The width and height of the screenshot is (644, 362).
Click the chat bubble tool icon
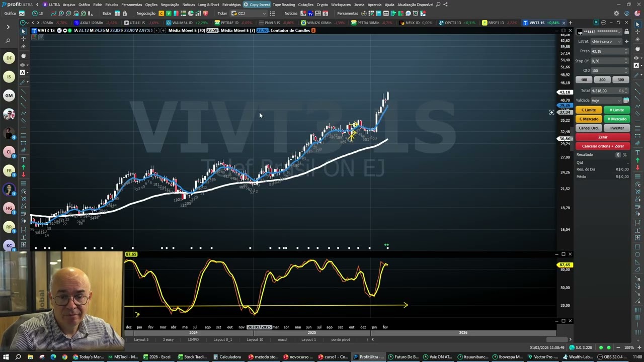tap(408, 14)
